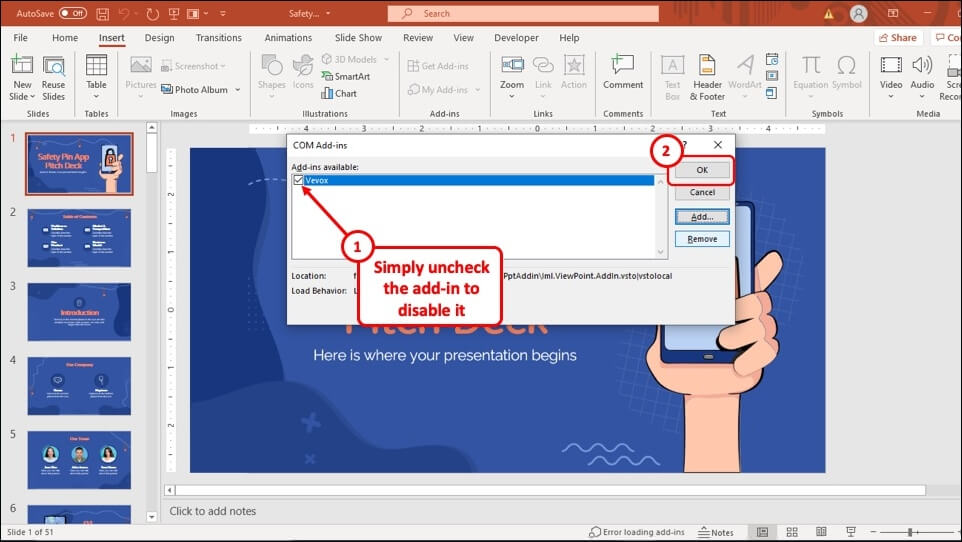Click the Remove button in the dialog
Viewport: 962px width, 542px height.
[702, 239]
